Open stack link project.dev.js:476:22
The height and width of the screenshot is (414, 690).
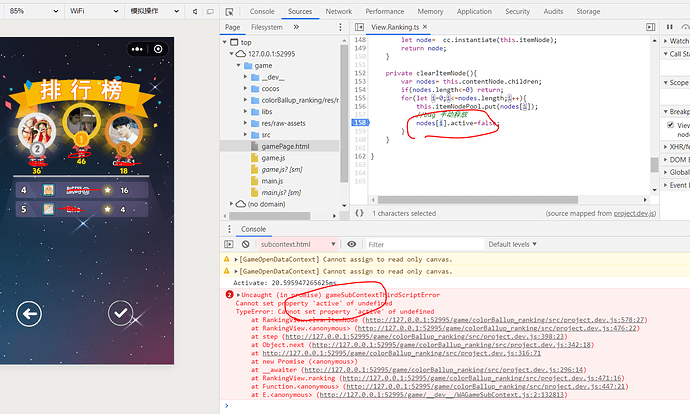coord(497,328)
